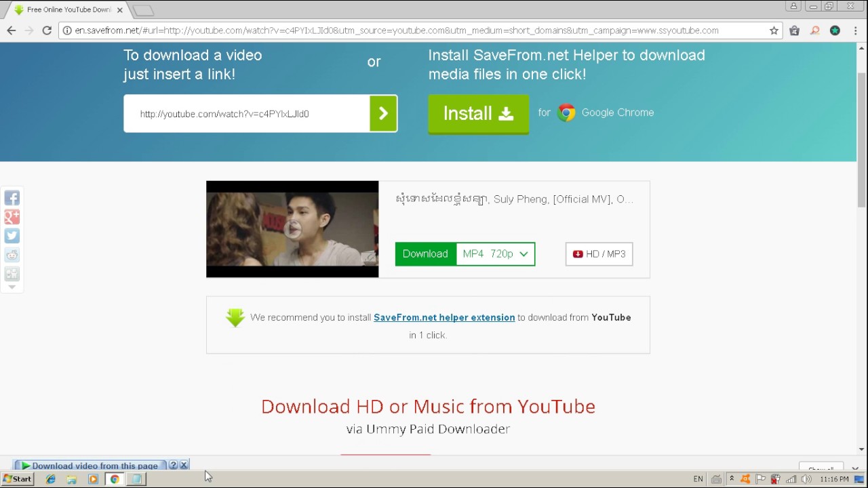Play the Suly Pheng video thumbnail
The image size is (868, 488).
coord(292,229)
